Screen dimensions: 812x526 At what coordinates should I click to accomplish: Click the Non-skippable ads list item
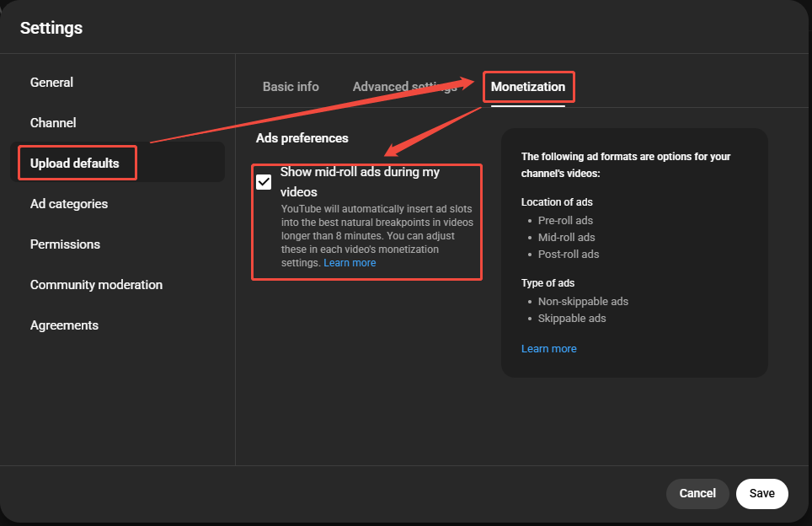[x=583, y=301]
